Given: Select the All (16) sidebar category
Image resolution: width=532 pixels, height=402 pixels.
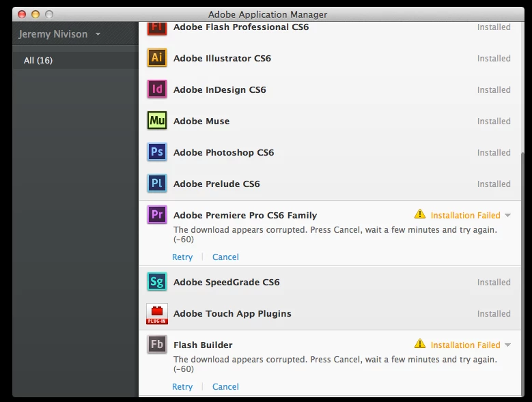Looking at the screenshot, I should [75, 60].
